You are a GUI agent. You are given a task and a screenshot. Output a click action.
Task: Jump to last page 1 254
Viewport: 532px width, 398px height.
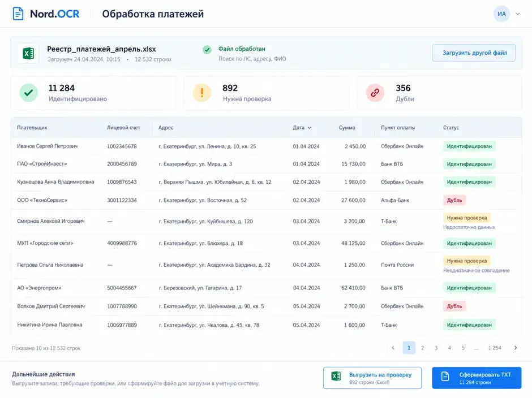point(495,348)
